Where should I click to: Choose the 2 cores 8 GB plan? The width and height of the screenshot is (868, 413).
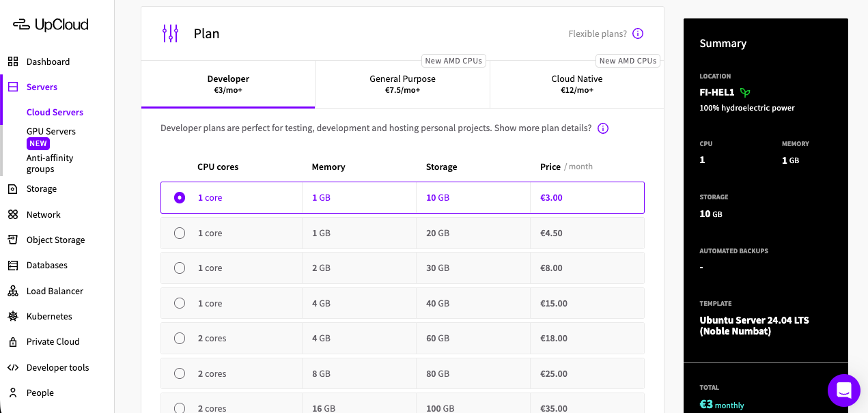pyautogui.click(x=180, y=373)
